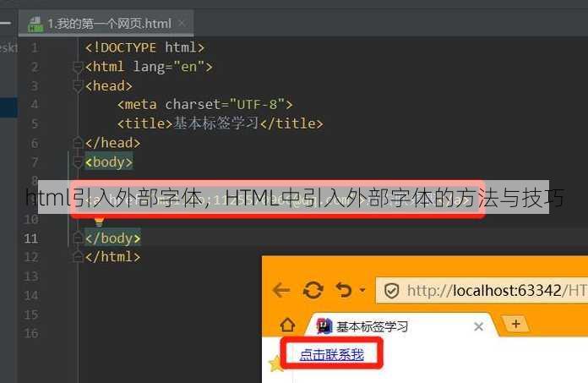588x383 pixels.
Task: Follow the 点击联系我 link
Action: (332, 354)
